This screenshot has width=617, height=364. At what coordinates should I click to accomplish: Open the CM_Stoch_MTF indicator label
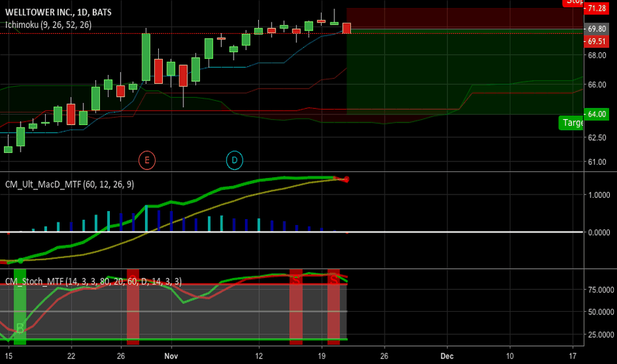[x=93, y=281]
